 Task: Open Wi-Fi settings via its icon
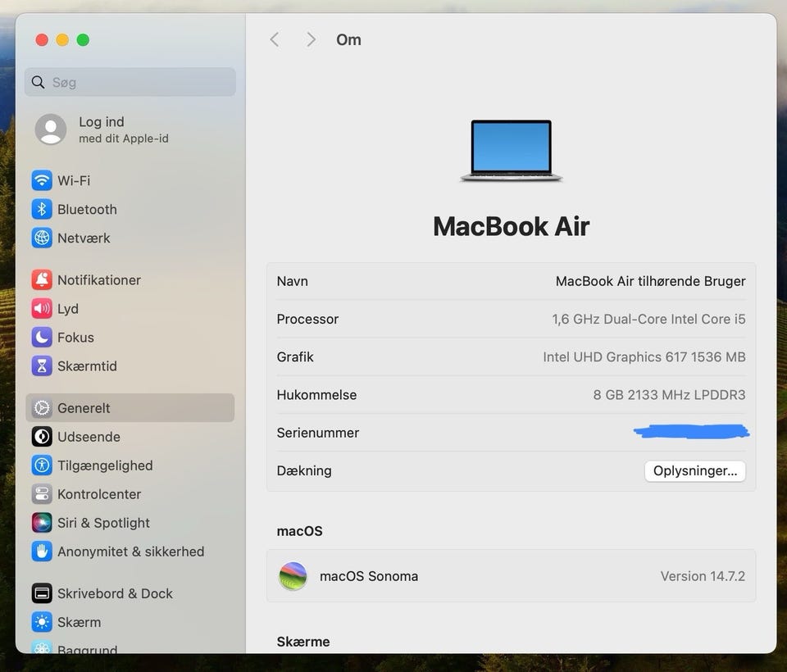pyautogui.click(x=42, y=180)
